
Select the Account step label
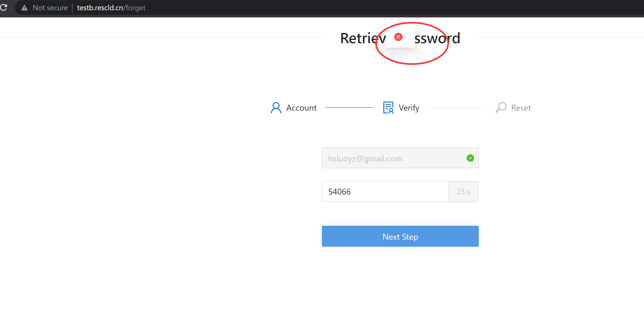point(301,108)
